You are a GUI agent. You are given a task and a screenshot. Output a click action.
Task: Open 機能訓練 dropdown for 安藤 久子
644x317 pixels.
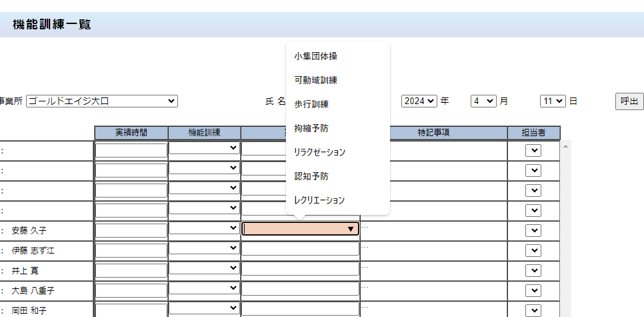click(x=204, y=228)
